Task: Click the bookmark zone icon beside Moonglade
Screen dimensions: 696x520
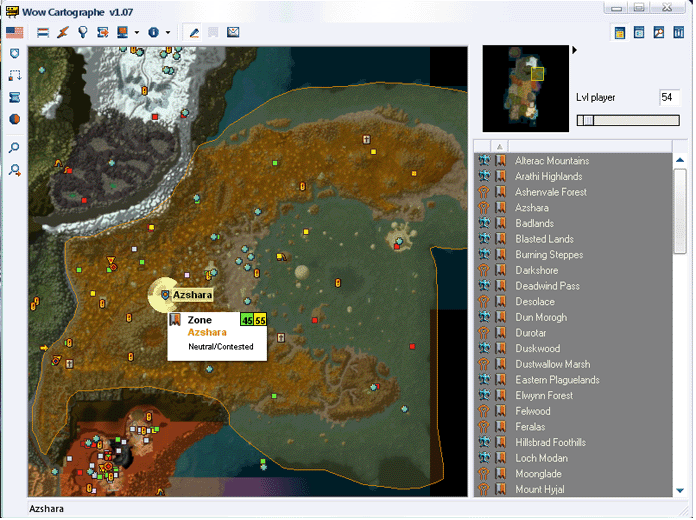Action: point(501,473)
